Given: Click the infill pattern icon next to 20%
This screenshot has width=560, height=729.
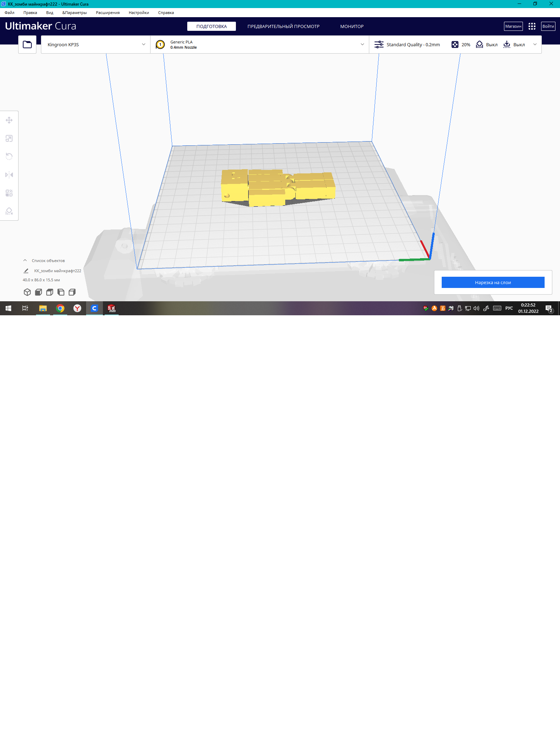Looking at the screenshot, I should click(455, 44).
